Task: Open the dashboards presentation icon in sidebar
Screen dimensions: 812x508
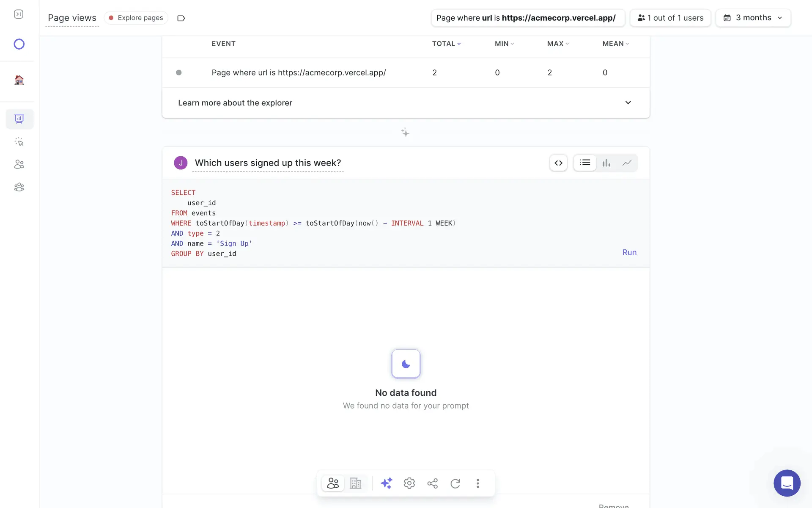Action: [x=19, y=119]
